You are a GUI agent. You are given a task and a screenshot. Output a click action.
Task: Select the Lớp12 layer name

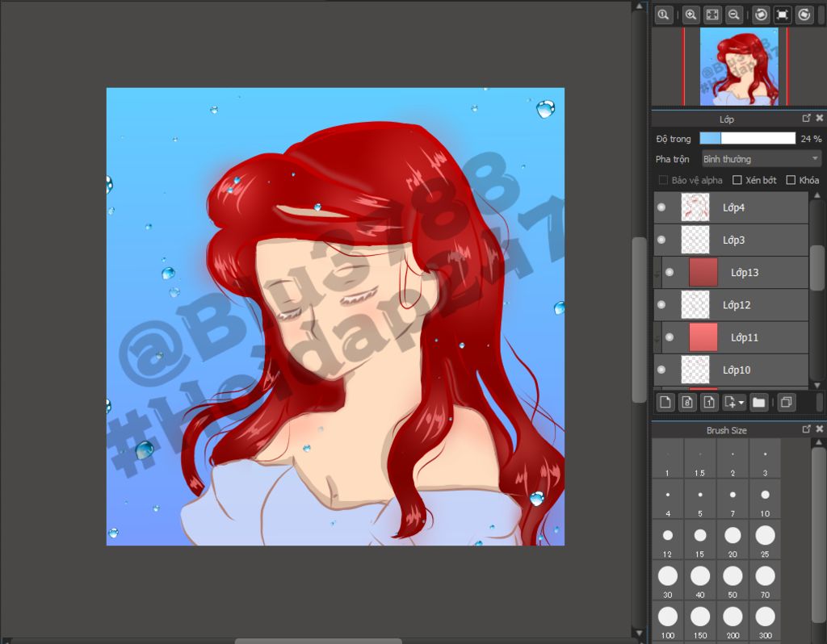tap(737, 304)
